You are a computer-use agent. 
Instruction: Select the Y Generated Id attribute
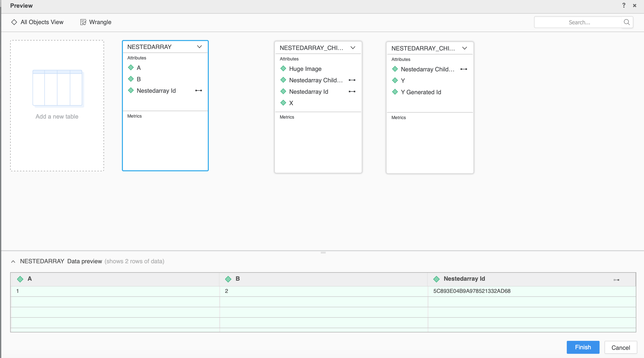point(421,92)
